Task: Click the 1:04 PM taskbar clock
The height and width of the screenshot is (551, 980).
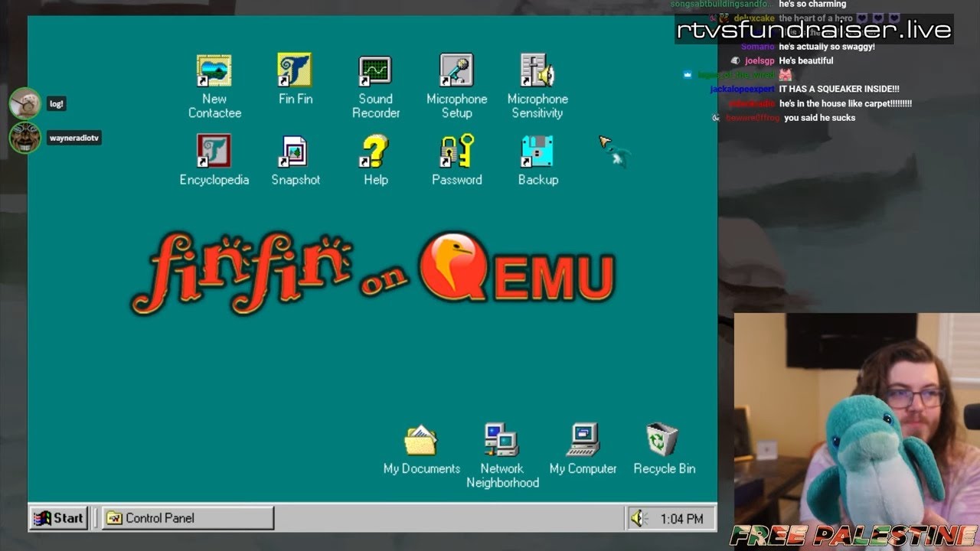Action: 681,519
